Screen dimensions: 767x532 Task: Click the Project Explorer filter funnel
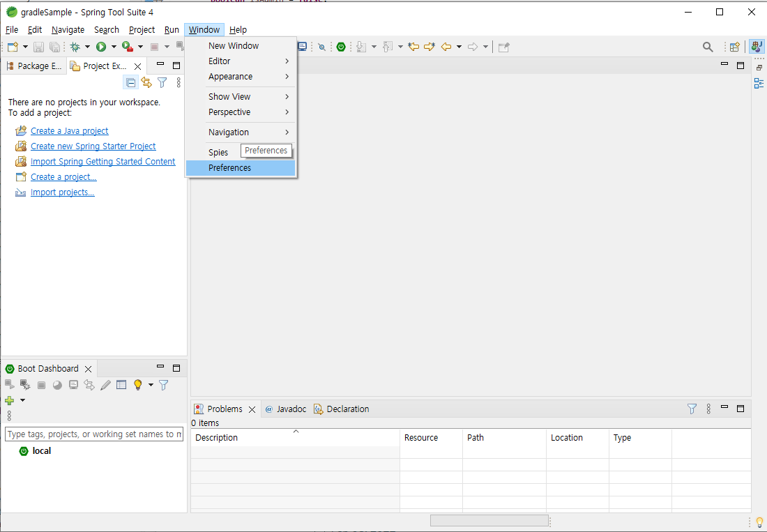[x=162, y=83]
